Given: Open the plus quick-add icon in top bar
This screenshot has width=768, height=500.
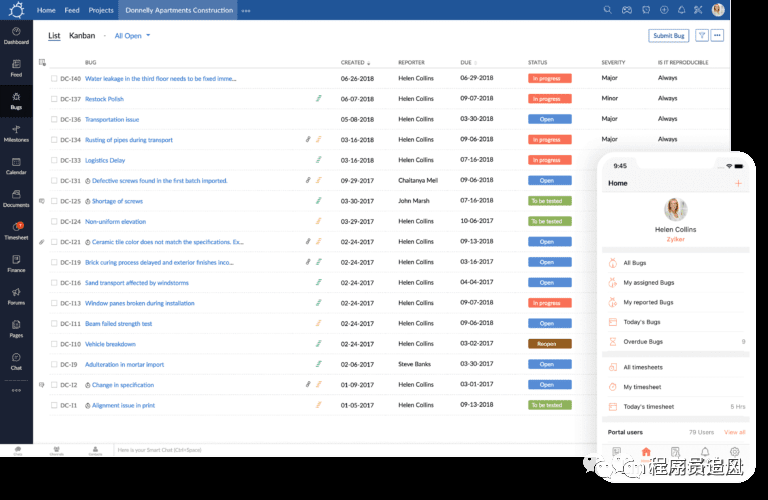Looking at the screenshot, I should coord(664,10).
